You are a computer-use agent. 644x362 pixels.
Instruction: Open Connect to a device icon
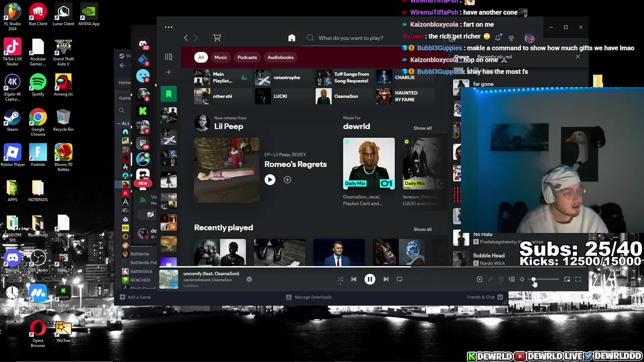tap(512, 279)
